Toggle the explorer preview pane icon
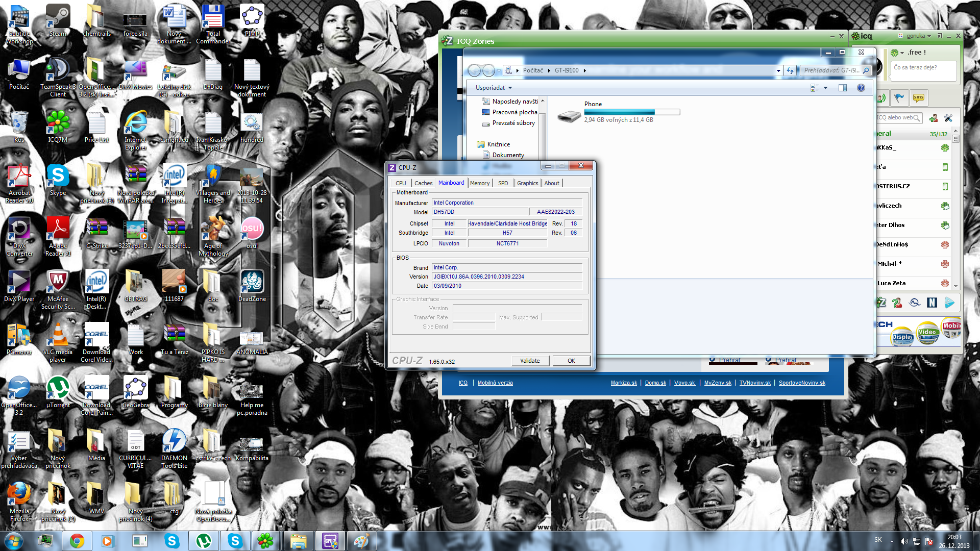The image size is (980, 551). [843, 88]
